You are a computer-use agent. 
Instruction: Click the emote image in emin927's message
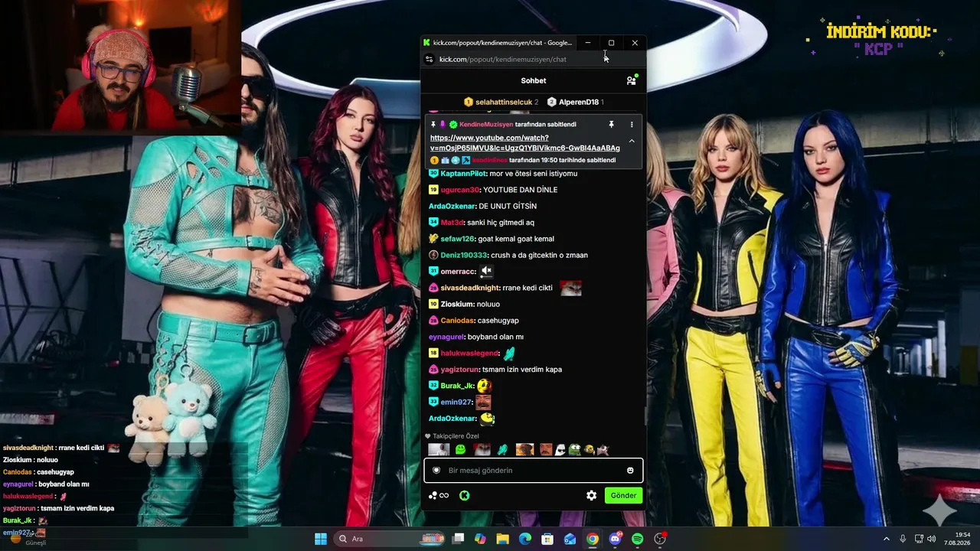click(x=483, y=402)
